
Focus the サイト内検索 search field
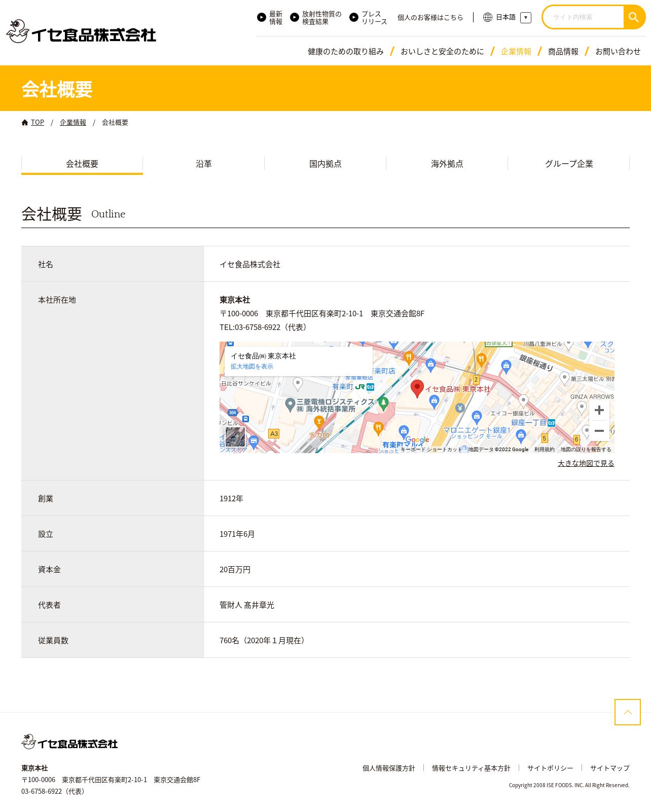(x=584, y=17)
